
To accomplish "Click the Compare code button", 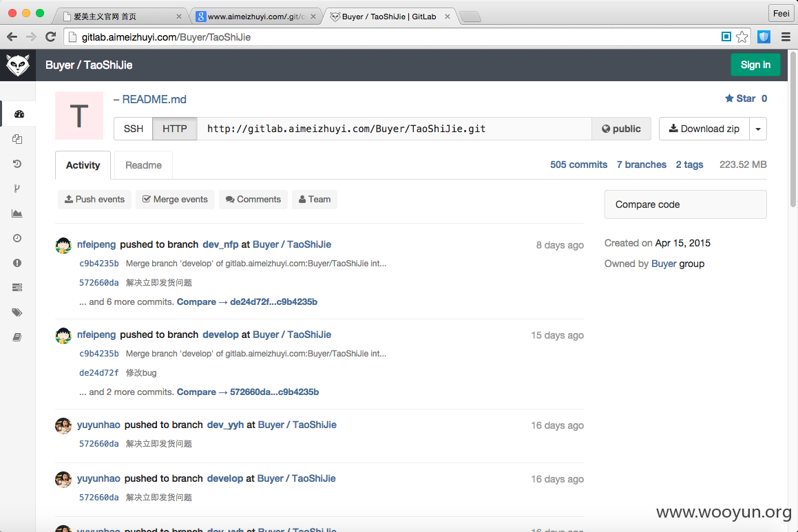I will pos(686,204).
